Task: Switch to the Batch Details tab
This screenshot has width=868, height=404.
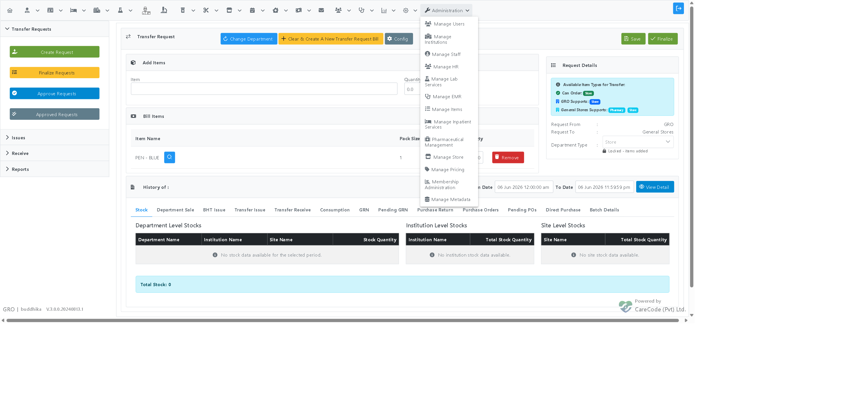Action: pos(604,210)
